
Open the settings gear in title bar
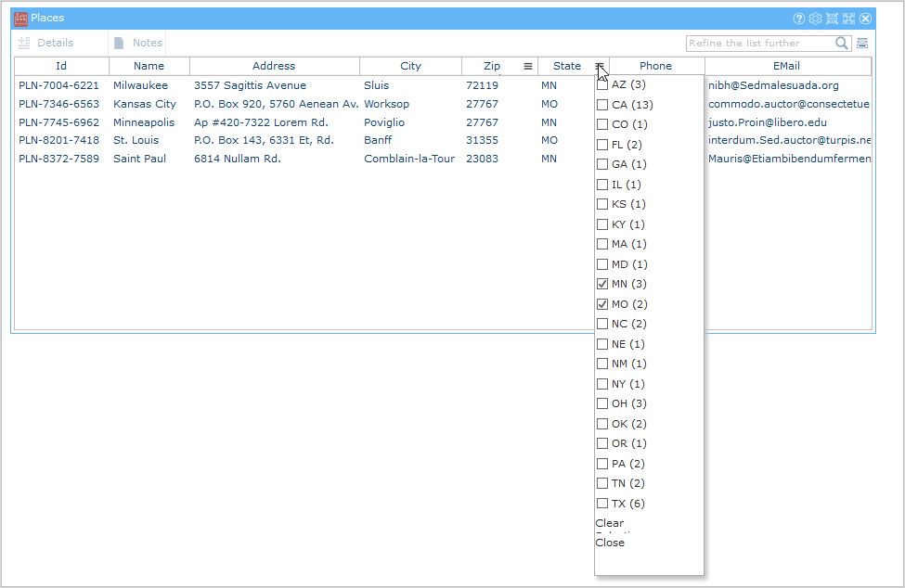click(815, 19)
